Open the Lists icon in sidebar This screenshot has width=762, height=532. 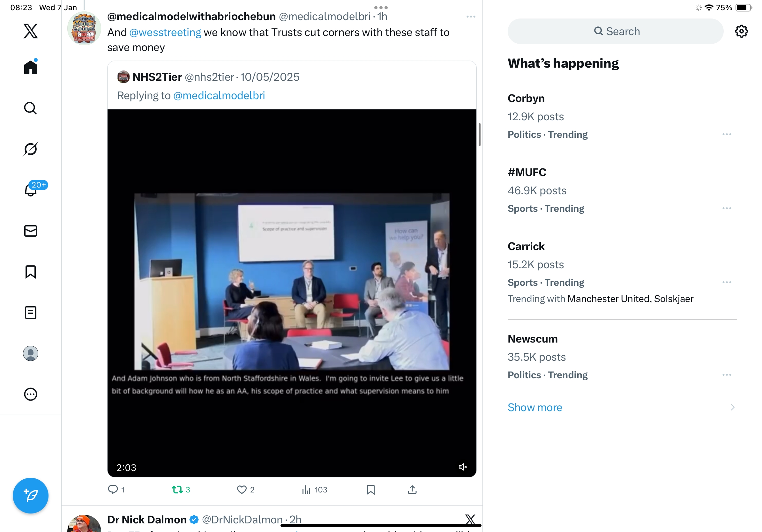pos(31,313)
